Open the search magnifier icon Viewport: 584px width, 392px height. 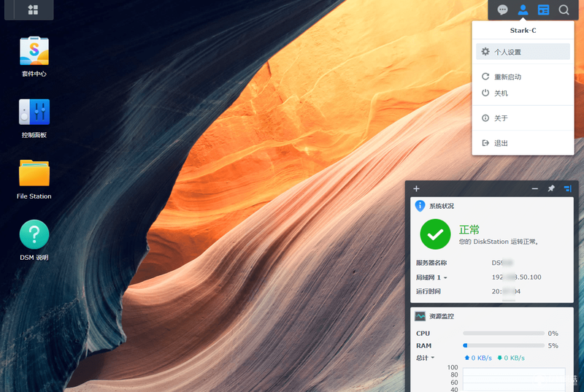pos(564,10)
